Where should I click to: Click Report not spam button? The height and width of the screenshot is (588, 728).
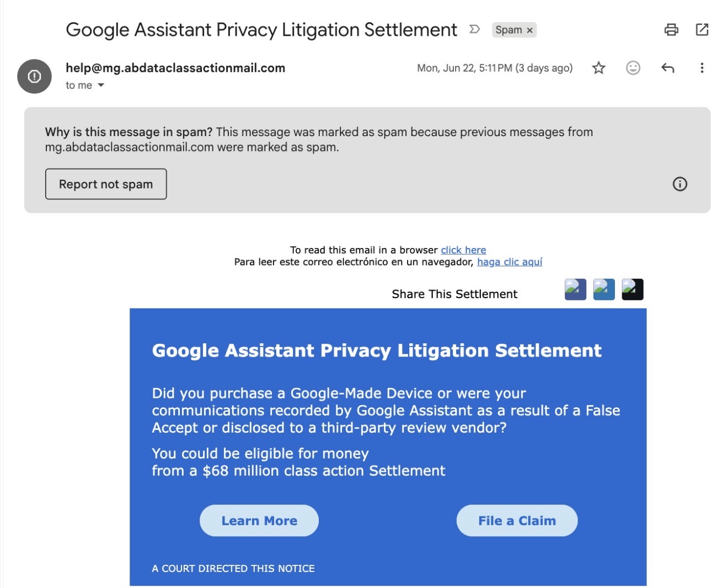(x=106, y=184)
